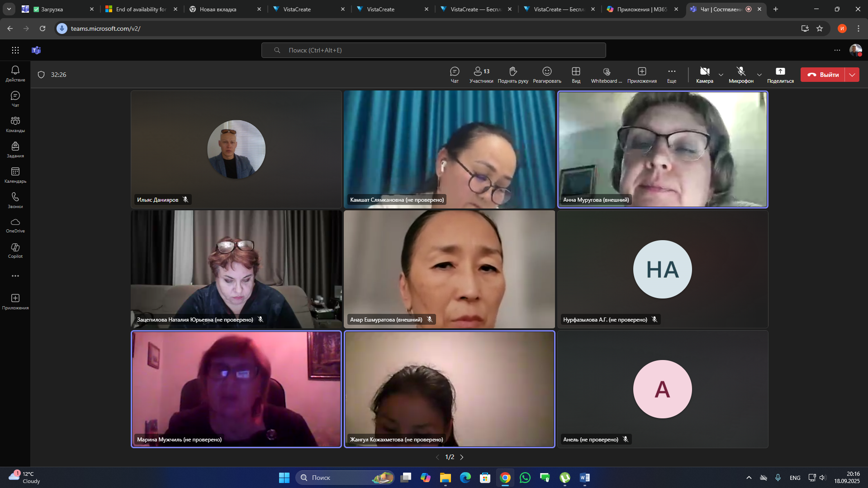Open the Reactions emoji menu
This screenshot has width=868, height=488.
click(x=547, y=75)
